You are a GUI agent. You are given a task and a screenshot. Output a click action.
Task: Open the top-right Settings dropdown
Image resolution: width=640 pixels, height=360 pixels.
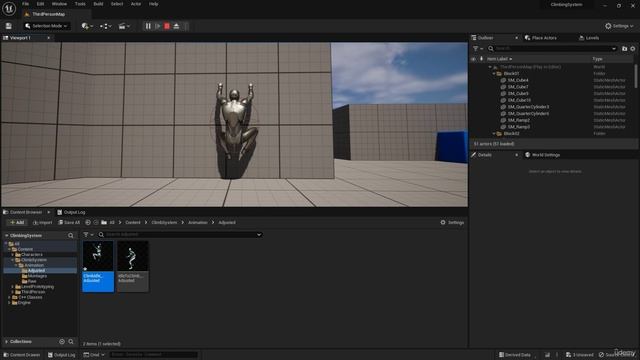[x=619, y=26]
